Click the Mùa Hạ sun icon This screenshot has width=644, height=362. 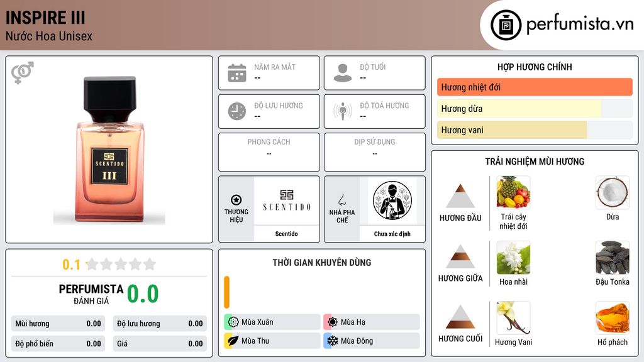pos(333,322)
